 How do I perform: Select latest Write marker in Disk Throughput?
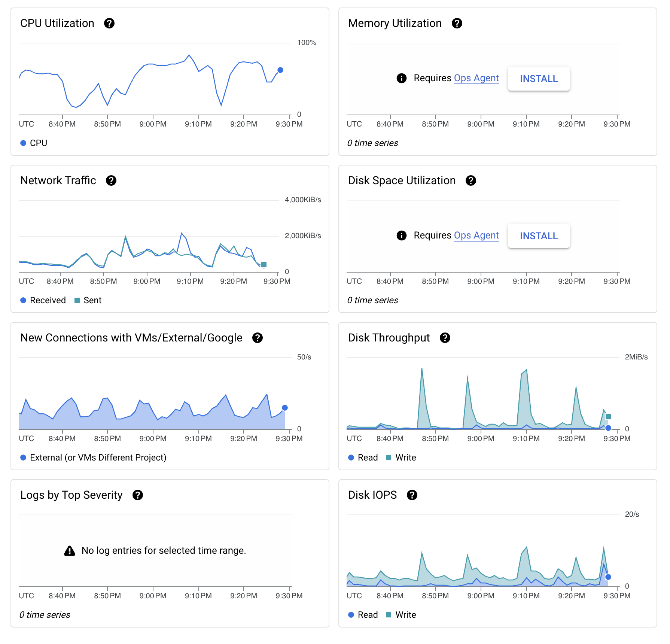pos(608,417)
